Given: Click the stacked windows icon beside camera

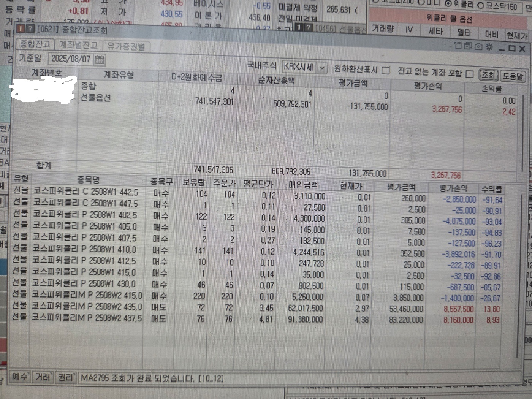Looking at the screenshot, I should coord(468,46).
